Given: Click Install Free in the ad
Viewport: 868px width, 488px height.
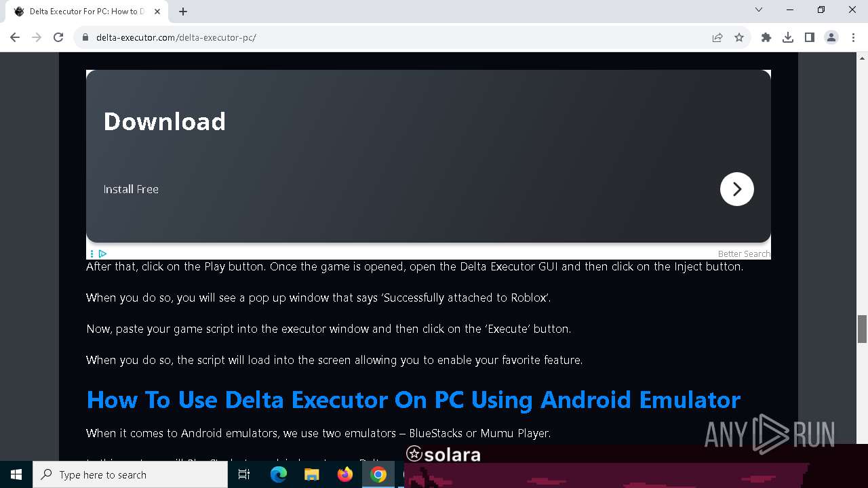Looking at the screenshot, I should tap(131, 189).
